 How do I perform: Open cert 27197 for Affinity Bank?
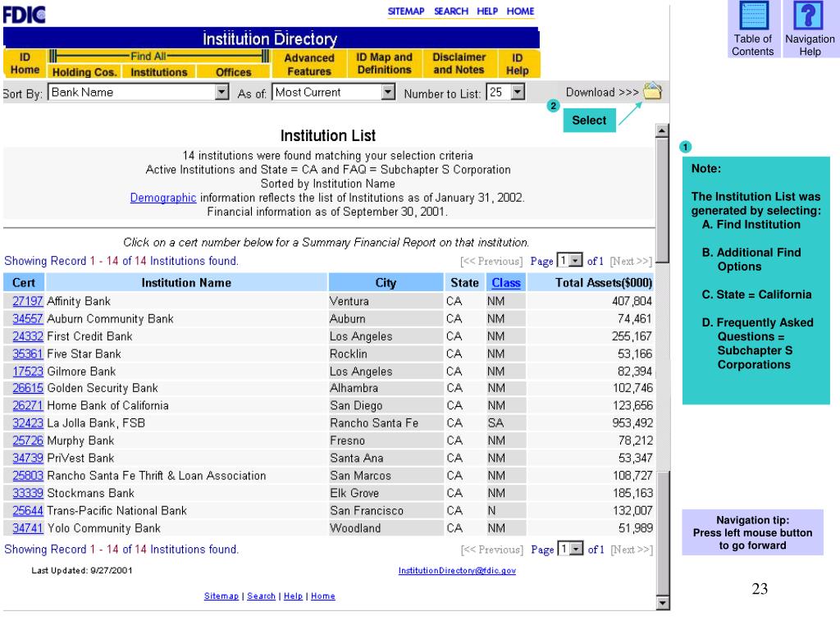(28, 301)
